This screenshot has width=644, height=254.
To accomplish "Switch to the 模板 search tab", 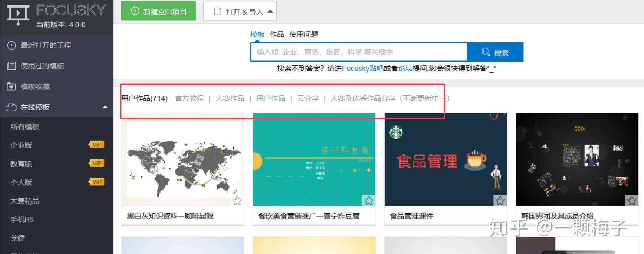I will click(x=257, y=34).
